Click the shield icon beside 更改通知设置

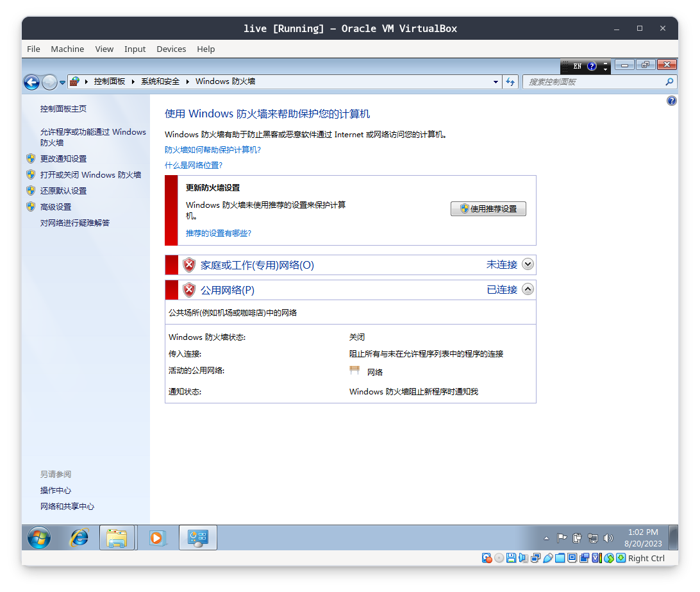[x=31, y=158]
